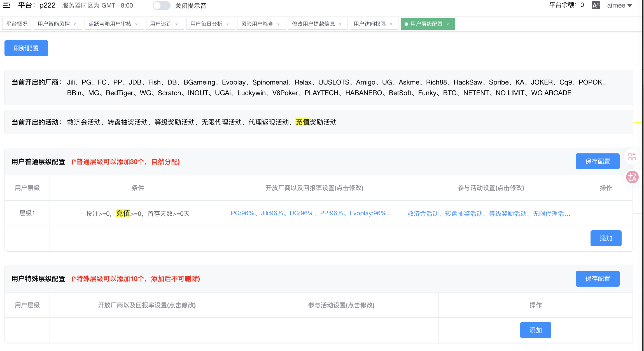Collapse the sidebar with the hamburger icon

click(x=7, y=5)
